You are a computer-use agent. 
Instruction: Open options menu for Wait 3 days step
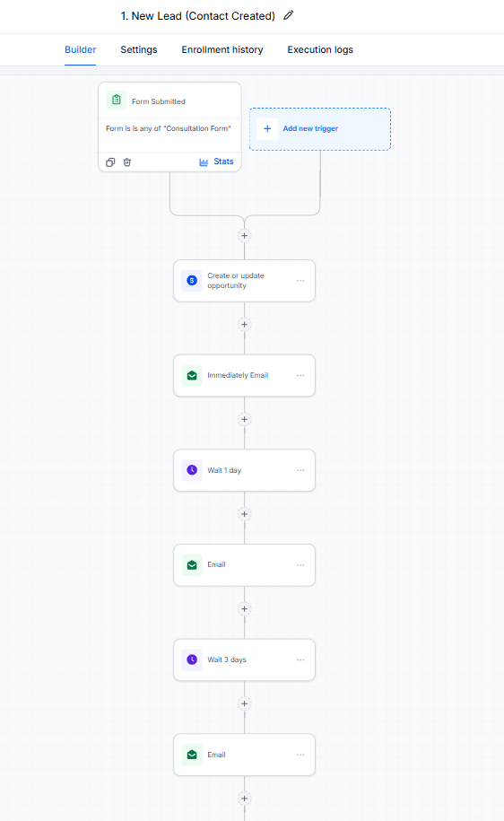coord(300,659)
